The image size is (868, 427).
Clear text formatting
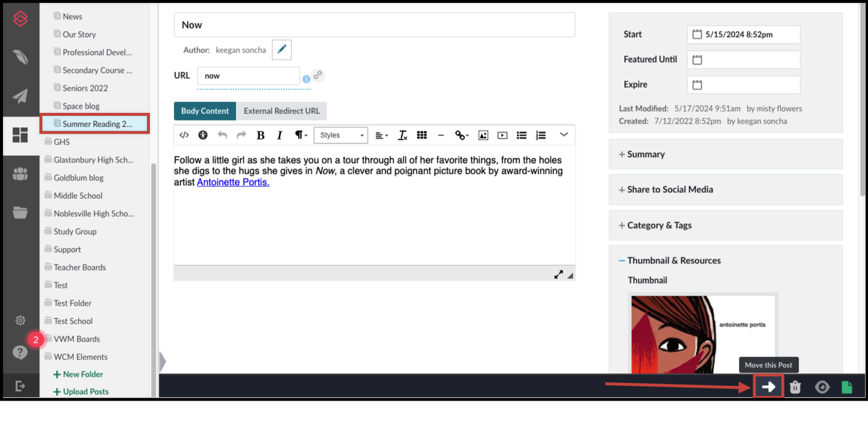tap(403, 136)
